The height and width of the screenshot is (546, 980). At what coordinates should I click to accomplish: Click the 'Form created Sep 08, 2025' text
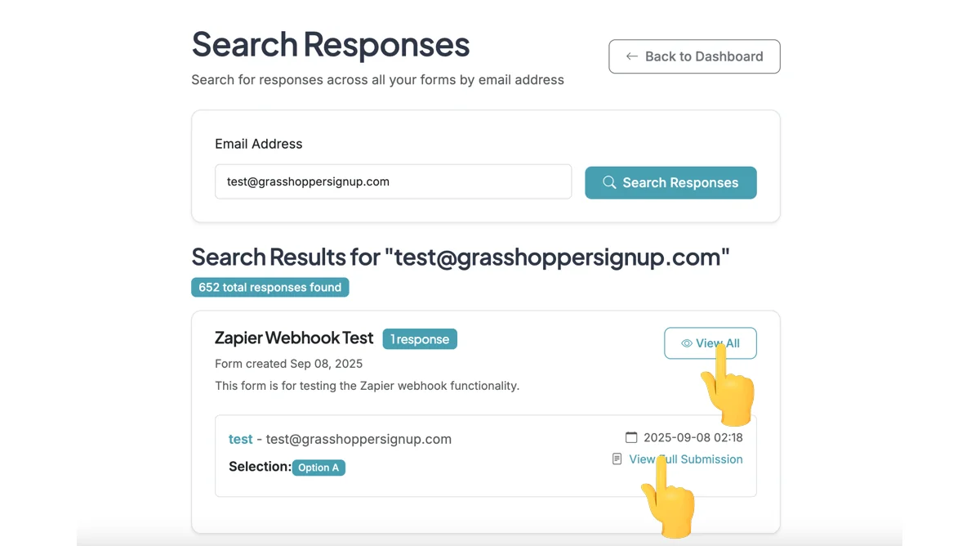[x=288, y=364]
